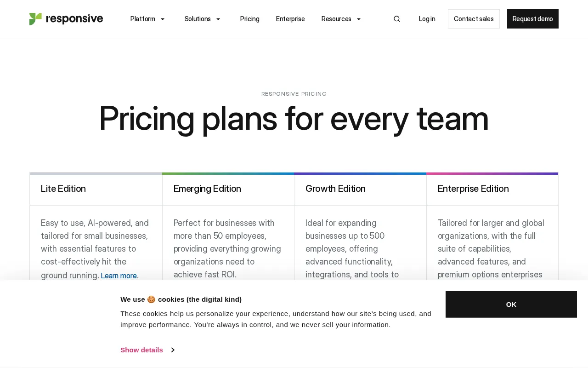Expand the Solutions dropdown arrow

coord(218,19)
